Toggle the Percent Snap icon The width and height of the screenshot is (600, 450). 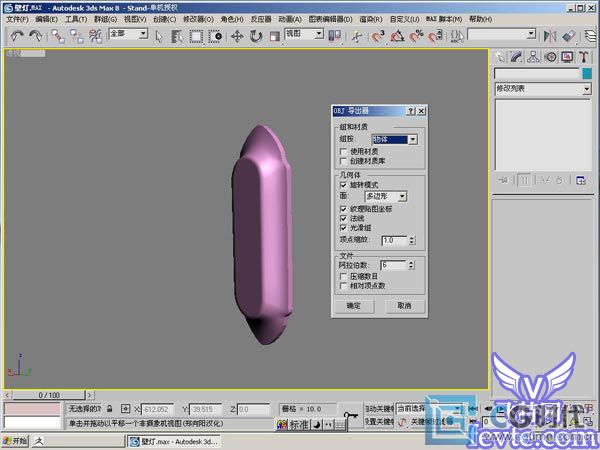point(416,36)
